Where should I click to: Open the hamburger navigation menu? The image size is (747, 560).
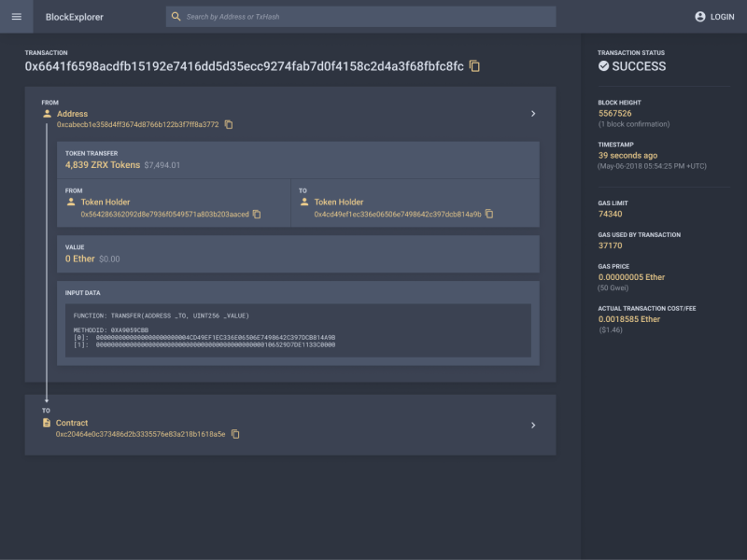(16, 17)
